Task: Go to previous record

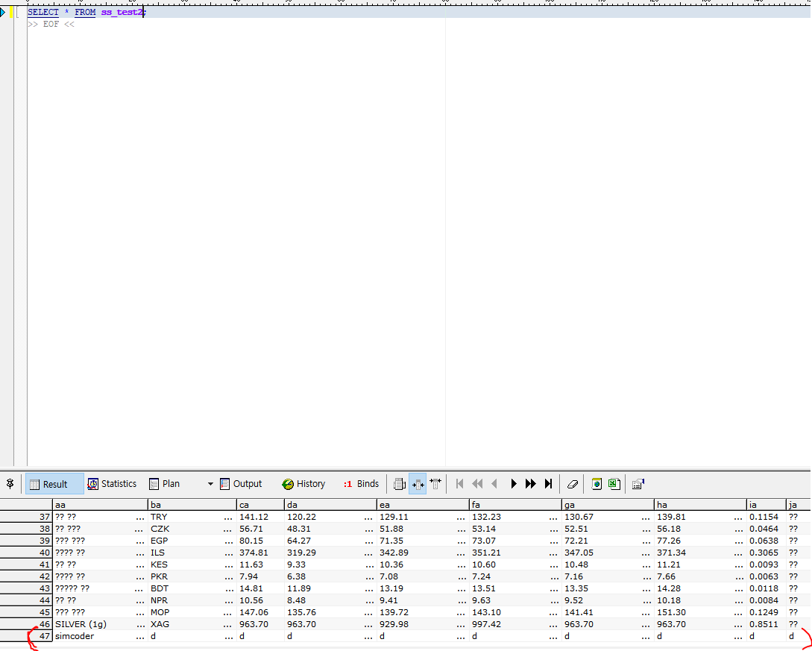Action: tap(494, 484)
